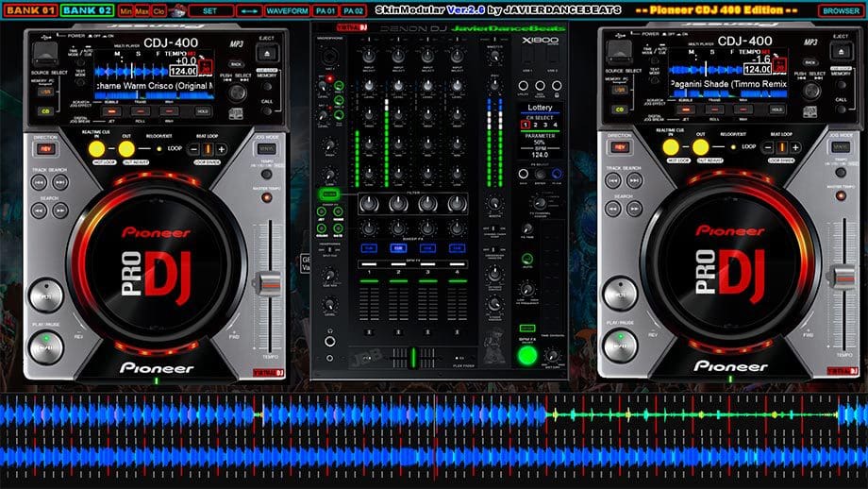Toggle the REV direction button on left deck
This screenshot has width=868, height=489.
pos(45,149)
